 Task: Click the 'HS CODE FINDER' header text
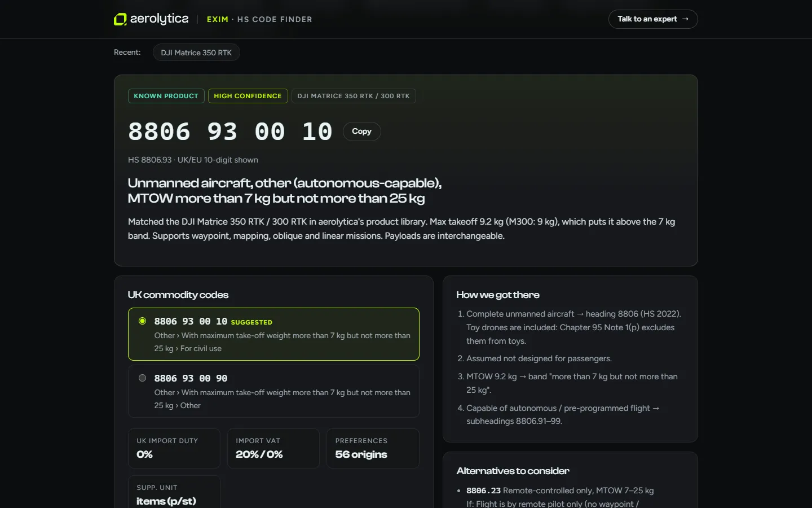(x=275, y=19)
